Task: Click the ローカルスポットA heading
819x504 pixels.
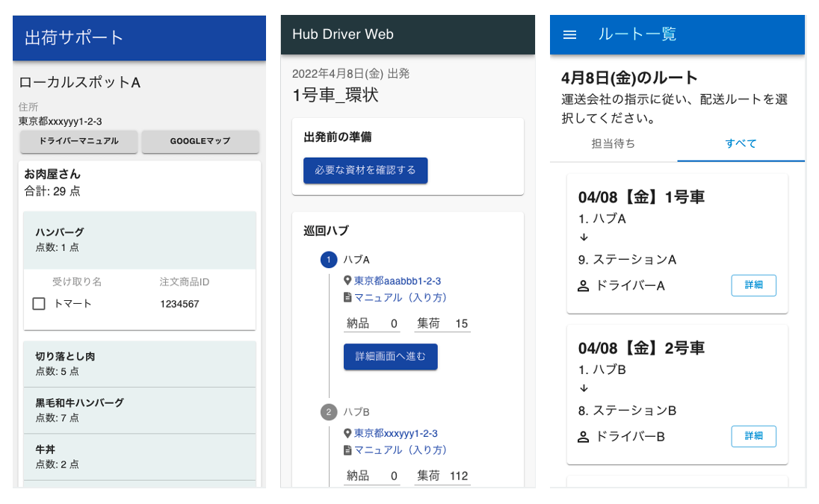Action: point(79,82)
